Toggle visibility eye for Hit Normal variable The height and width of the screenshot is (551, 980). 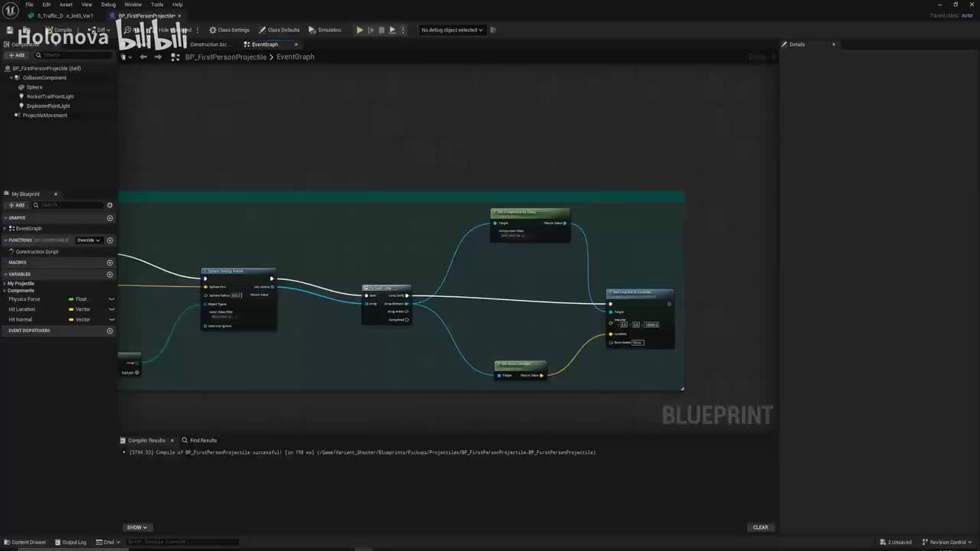click(x=111, y=319)
